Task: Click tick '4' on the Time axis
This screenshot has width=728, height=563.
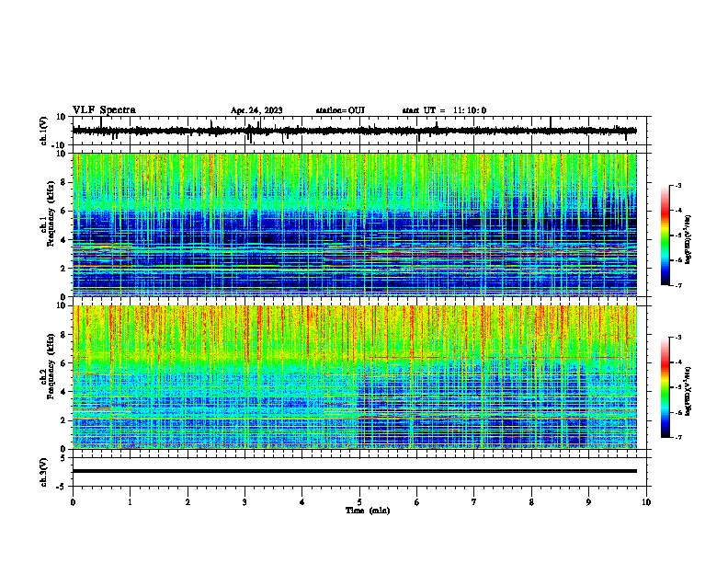Action: [x=302, y=502]
